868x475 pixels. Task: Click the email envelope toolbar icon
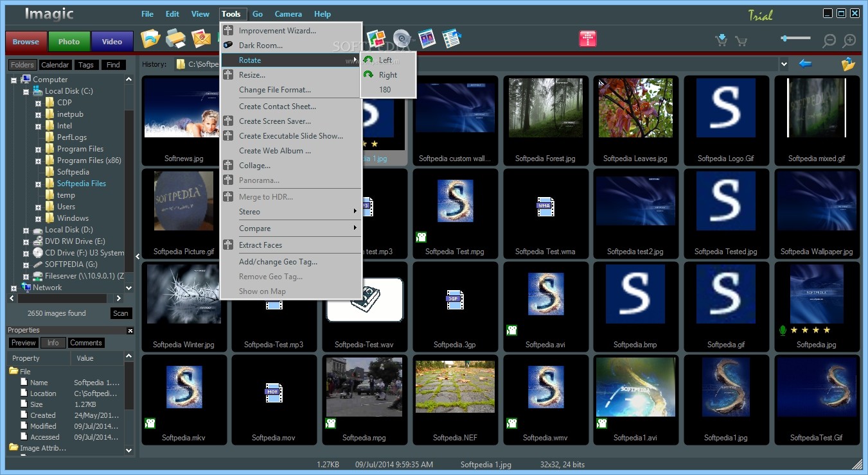[201, 39]
